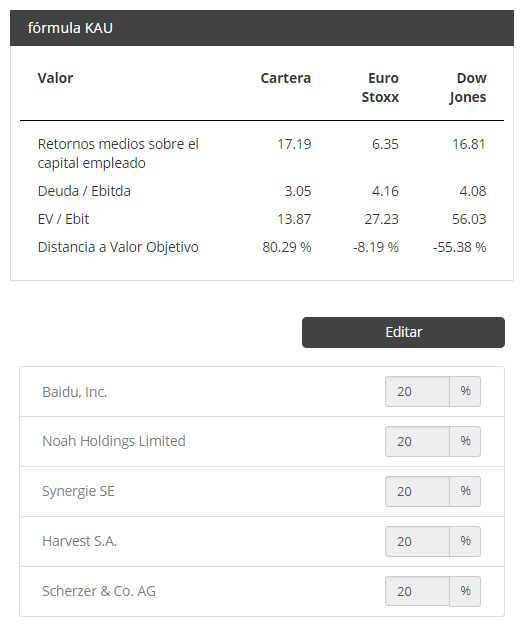This screenshot has height=627, width=525.
Task: Select the Synergie SE entry
Action: click(x=78, y=491)
